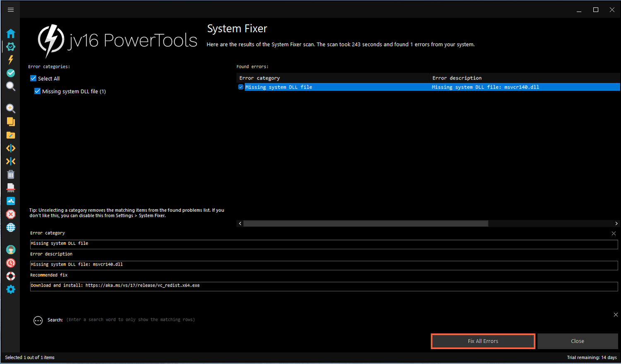
Task: Open the System Fixer gear-check icon
Action: pos(11,47)
